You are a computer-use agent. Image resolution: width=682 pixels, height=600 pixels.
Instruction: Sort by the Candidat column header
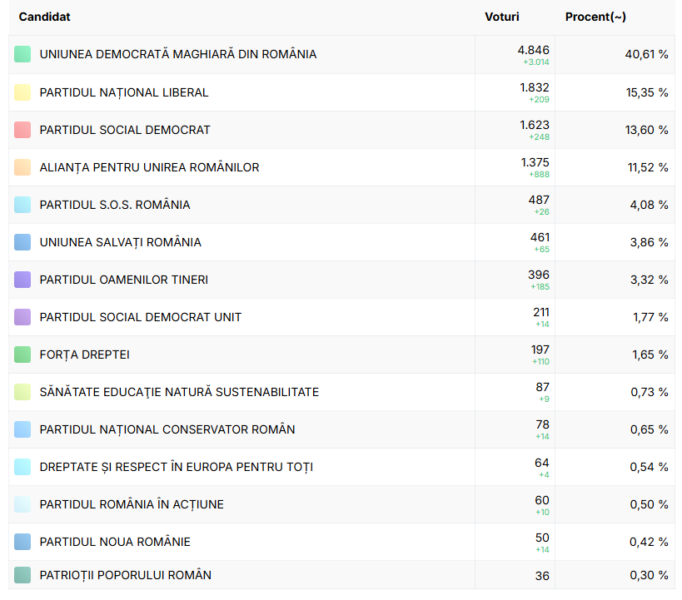coord(44,17)
